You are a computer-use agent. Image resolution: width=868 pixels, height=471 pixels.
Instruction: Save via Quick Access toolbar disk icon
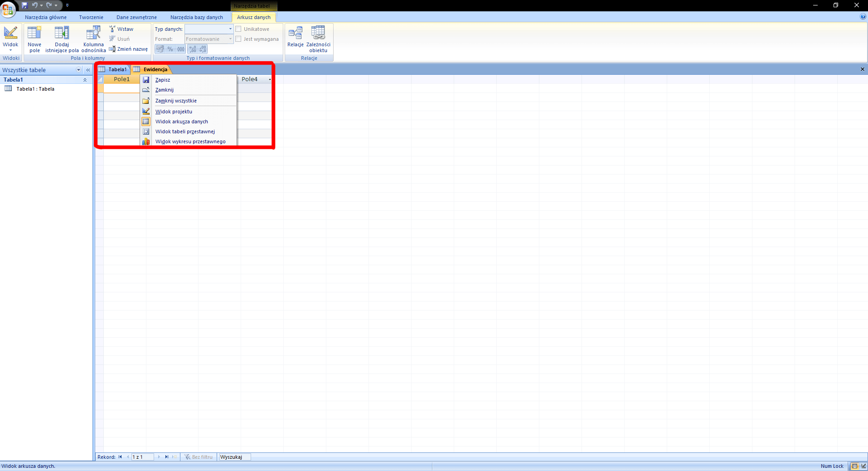tap(24, 5)
